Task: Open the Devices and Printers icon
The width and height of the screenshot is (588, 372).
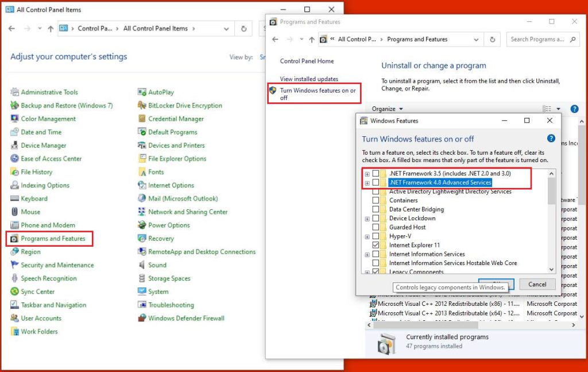Action: (142, 145)
